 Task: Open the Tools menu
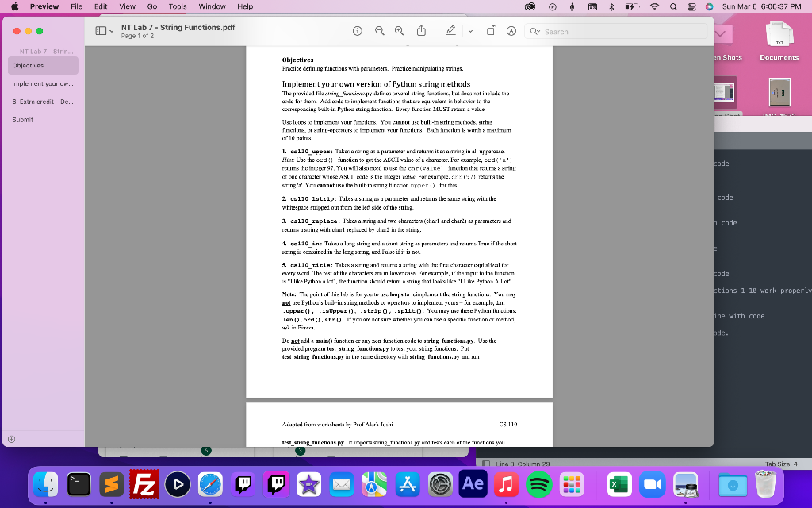click(x=176, y=6)
